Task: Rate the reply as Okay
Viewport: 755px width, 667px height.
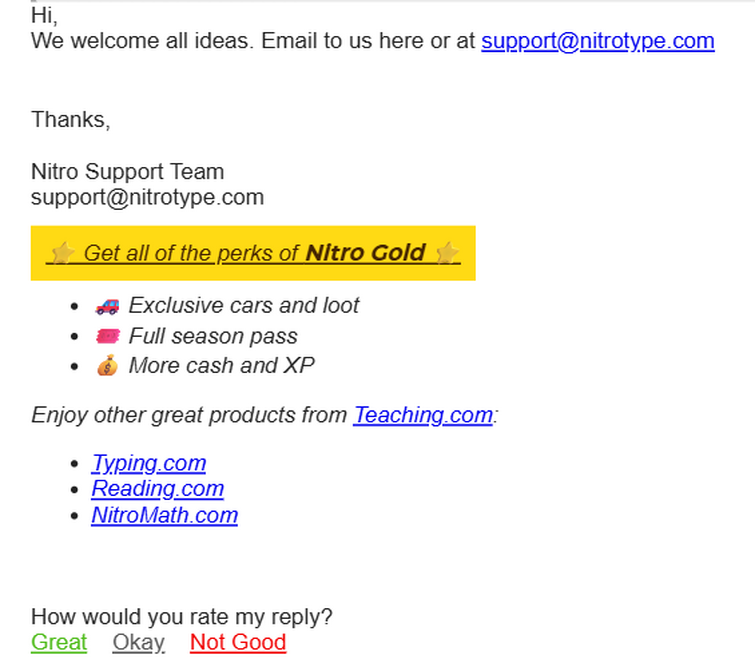Action: pyautogui.click(x=139, y=642)
